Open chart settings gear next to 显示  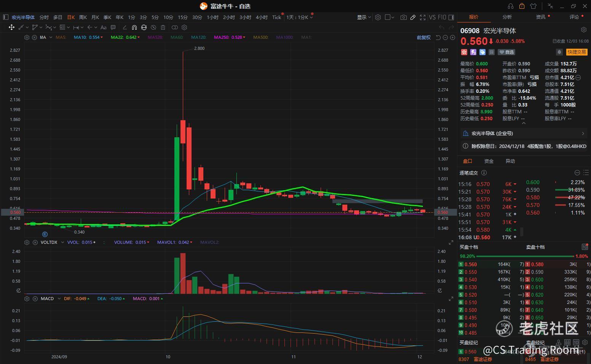(378, 17)
